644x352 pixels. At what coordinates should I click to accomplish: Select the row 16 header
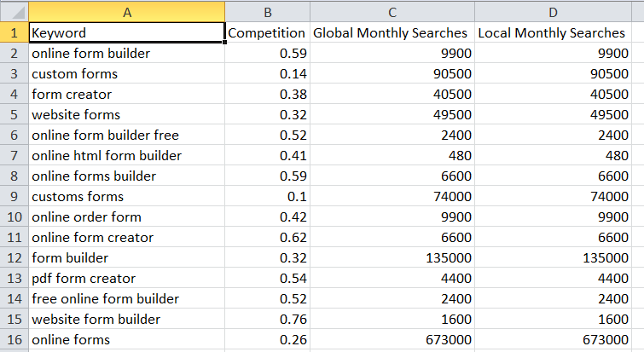coord(14,340)
